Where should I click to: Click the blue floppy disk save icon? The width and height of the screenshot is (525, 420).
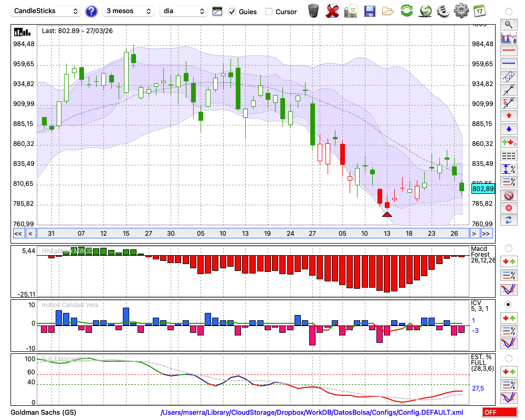coord(370,10)
